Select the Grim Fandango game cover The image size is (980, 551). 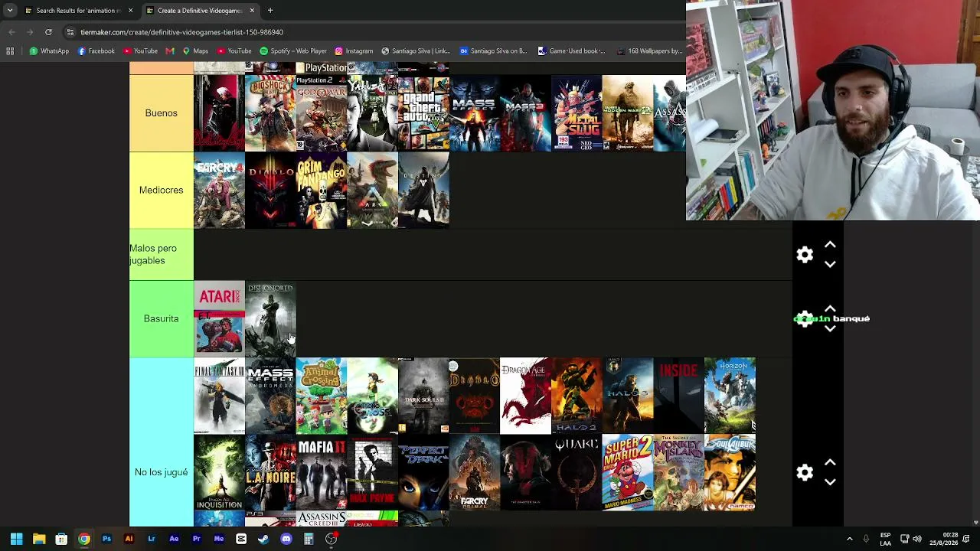(x=322, y=190)
